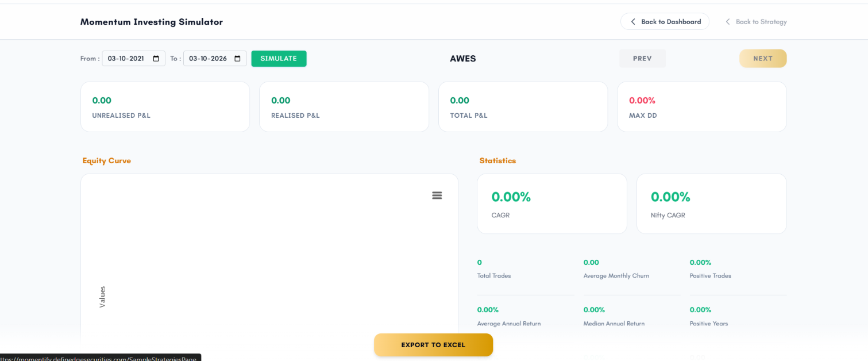The width and height of the screenshot is (868, 361).
Task: Click the Statistics heading
Action: 497,161
